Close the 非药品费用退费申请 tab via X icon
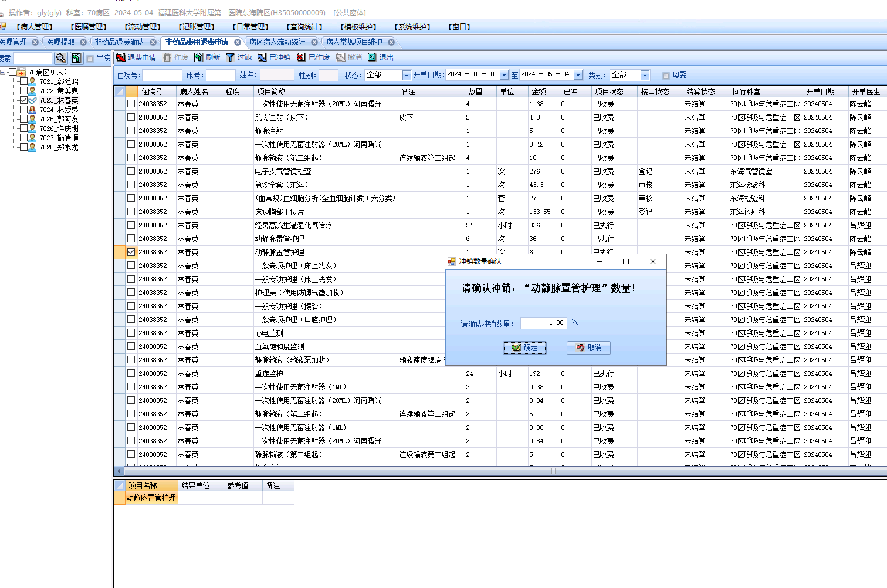 (x=238, y=42)
